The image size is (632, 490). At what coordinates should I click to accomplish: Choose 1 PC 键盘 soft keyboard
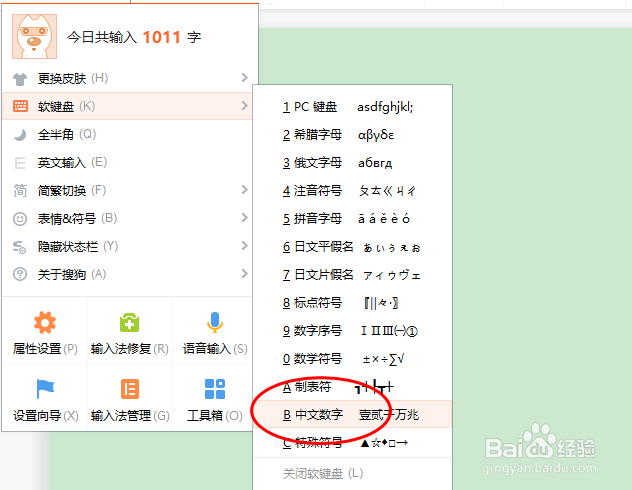coord(353,107)
